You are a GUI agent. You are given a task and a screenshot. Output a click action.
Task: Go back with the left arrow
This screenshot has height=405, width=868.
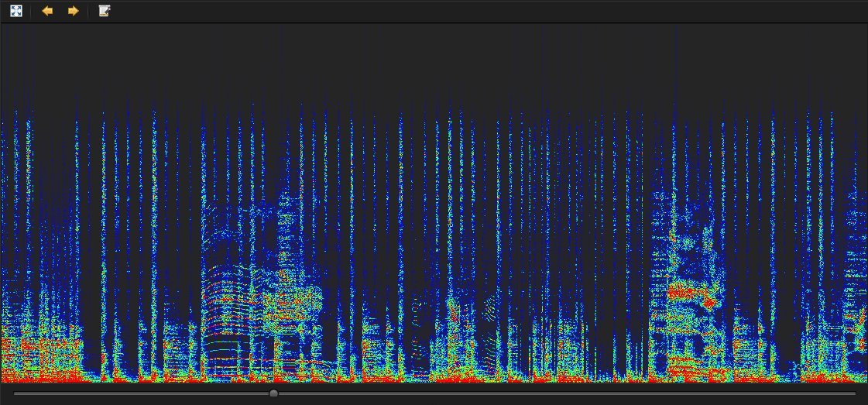click(x=47, y=11)
